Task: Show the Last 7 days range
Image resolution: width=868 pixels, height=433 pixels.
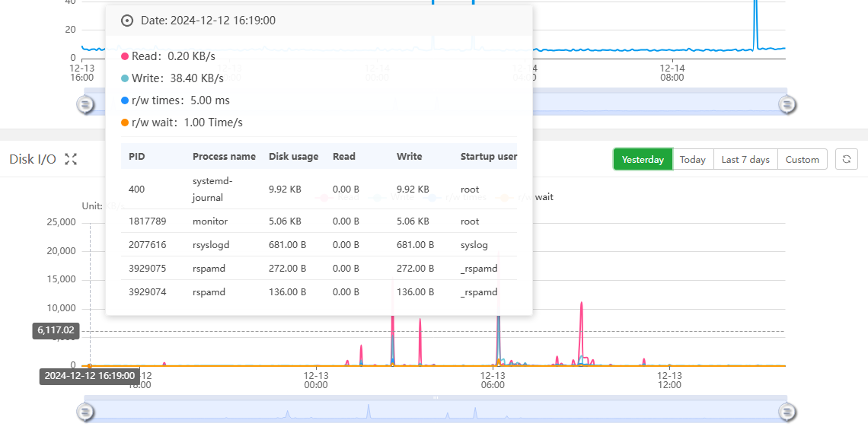Action: (745, 159)
